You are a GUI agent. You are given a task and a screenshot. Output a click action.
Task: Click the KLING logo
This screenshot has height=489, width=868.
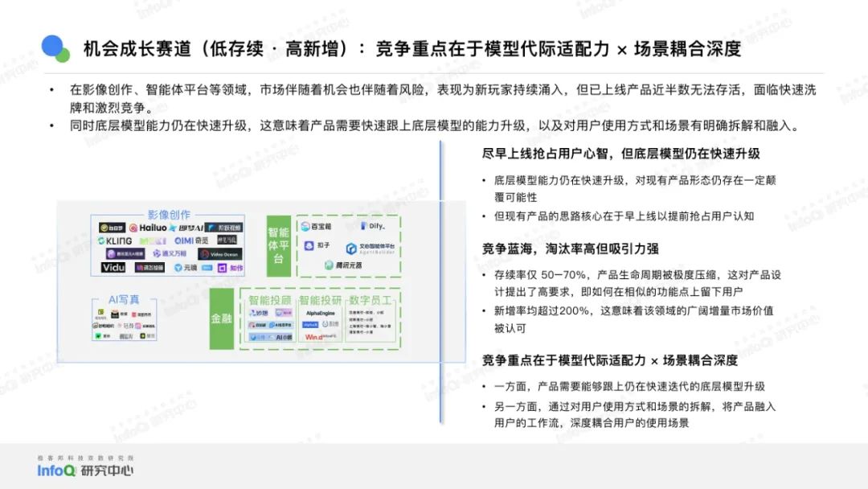click(x=115, y=241)
